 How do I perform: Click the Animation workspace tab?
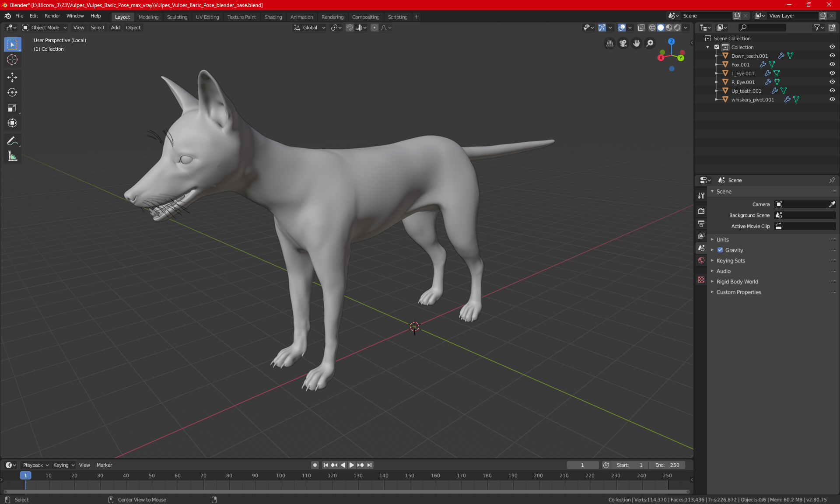[301, 16]
